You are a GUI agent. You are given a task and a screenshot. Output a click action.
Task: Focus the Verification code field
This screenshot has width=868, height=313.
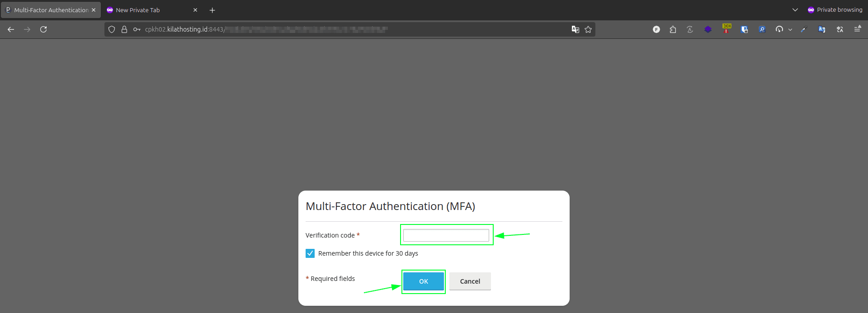(446, 235)
